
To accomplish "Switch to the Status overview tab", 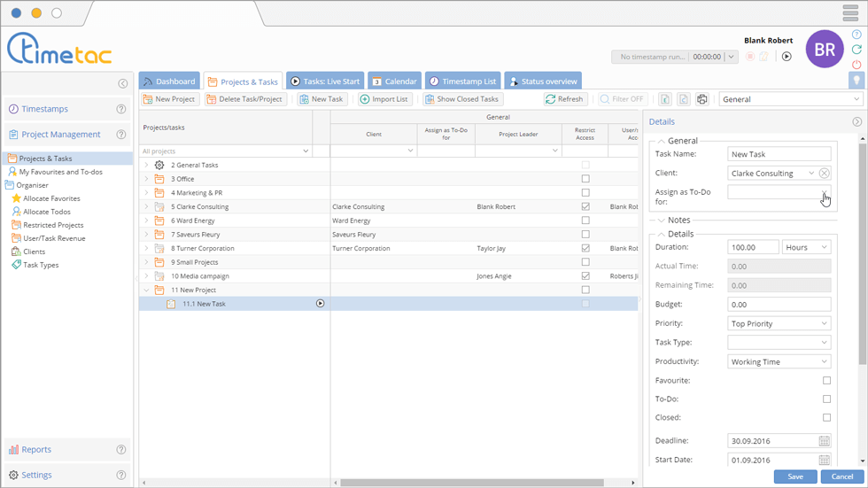I will (x=543, y=81).
